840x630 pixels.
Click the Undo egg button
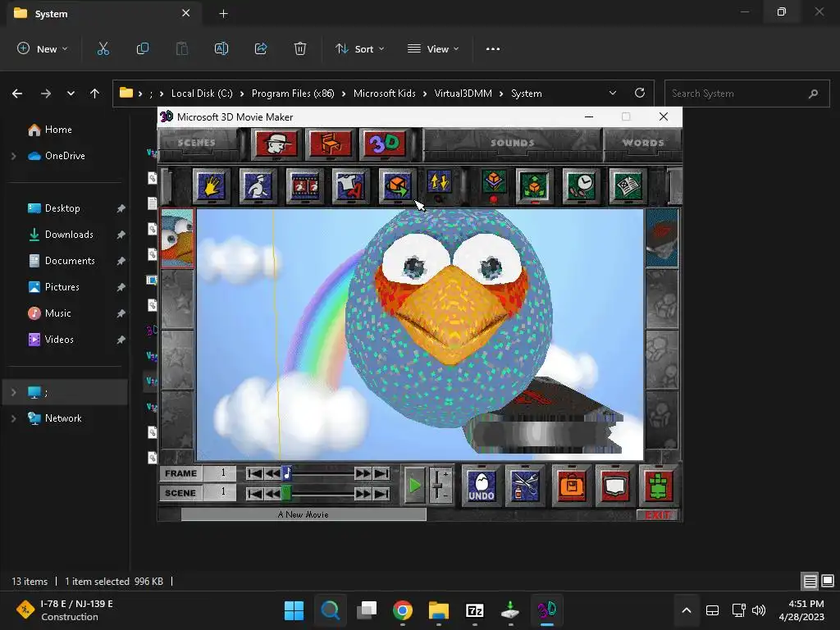point(481,486)
